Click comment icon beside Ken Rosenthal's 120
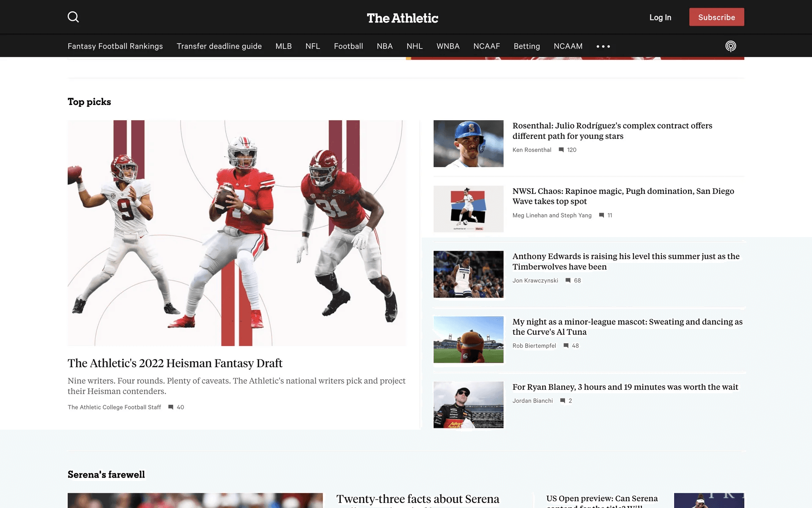The image size is (812, 508). [x=561, y=150]
